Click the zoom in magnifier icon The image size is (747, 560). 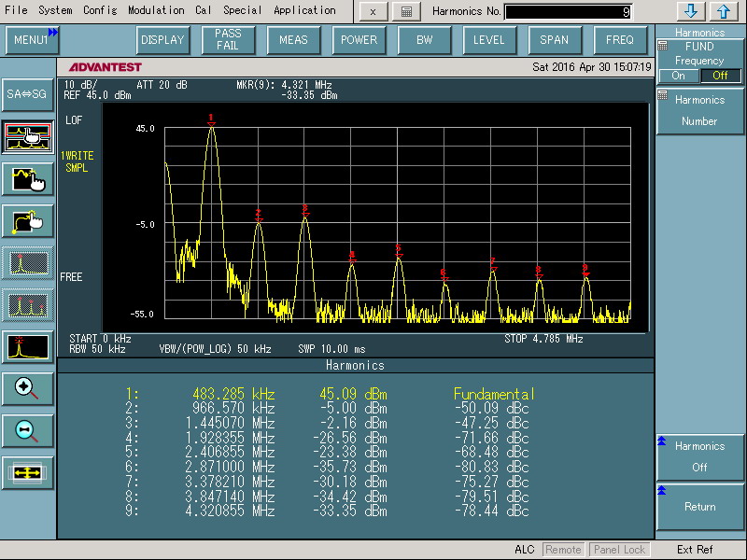pos(27,388)
